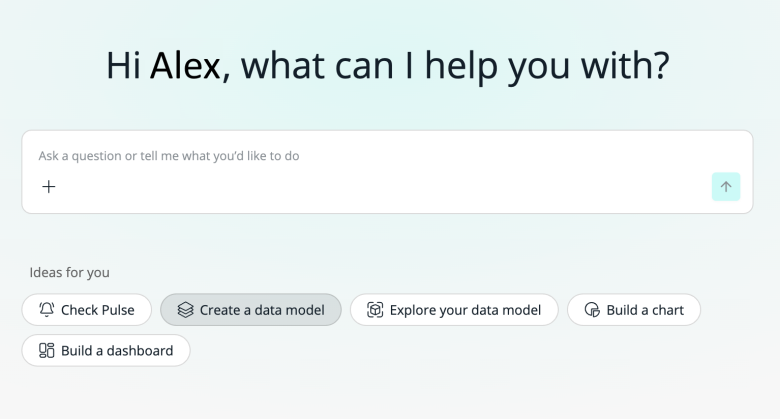Open Explore your data model

454,310
